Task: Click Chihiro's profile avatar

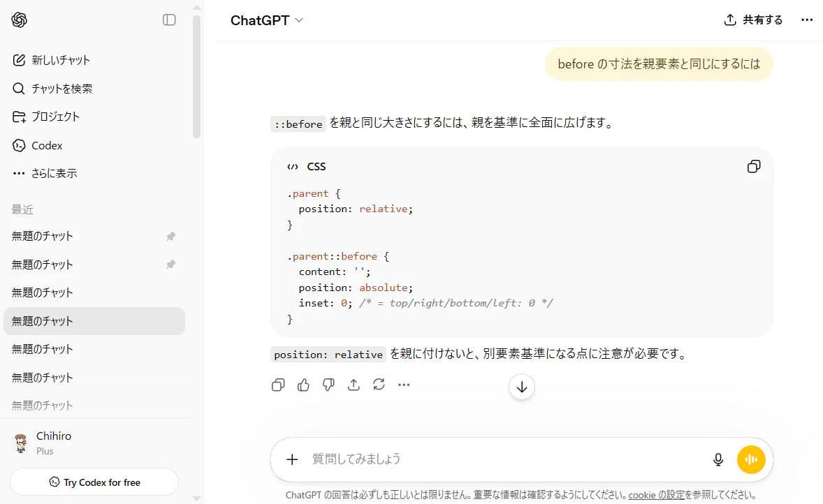Action: (x=20, y=443)
